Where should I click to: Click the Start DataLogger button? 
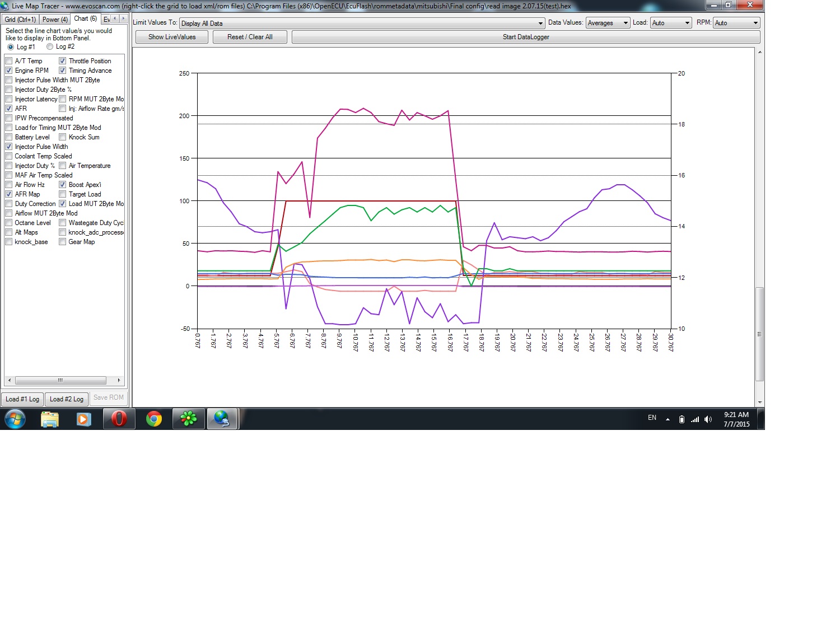pos(525,37)
